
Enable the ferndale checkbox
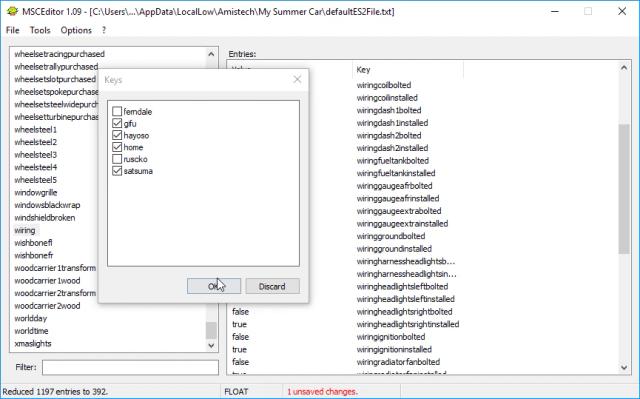click(117, 111)
